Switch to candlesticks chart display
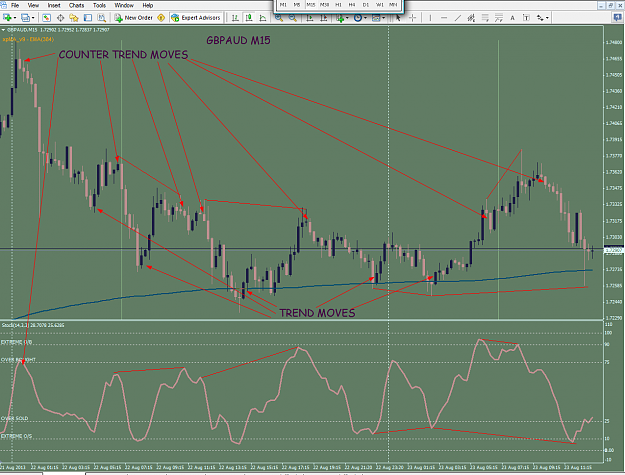625x475 pixels. [x=249, y=18]
